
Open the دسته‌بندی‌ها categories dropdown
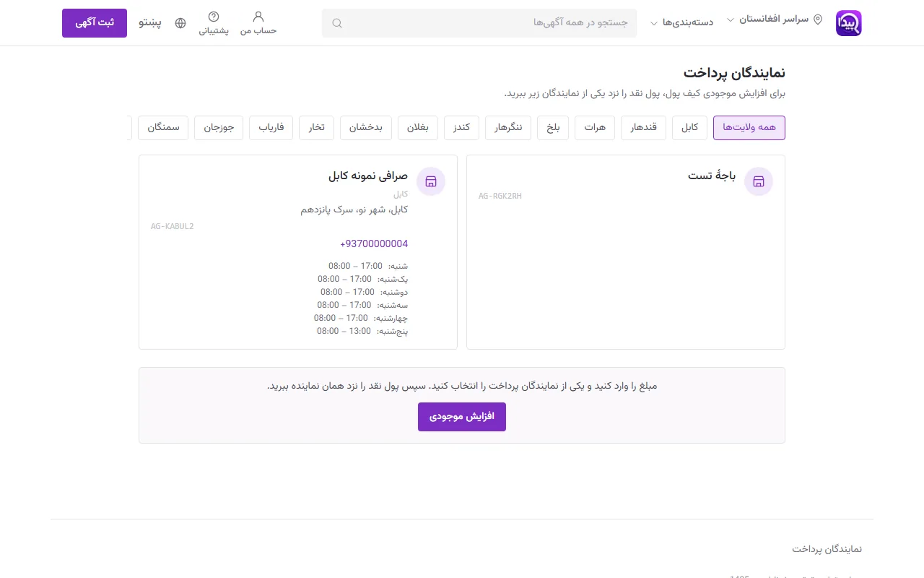tap(684, 22)
